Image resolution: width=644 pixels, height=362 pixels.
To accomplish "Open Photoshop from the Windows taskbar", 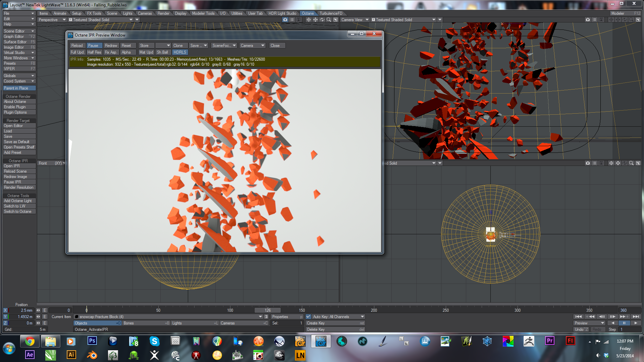I will point(92,341).
